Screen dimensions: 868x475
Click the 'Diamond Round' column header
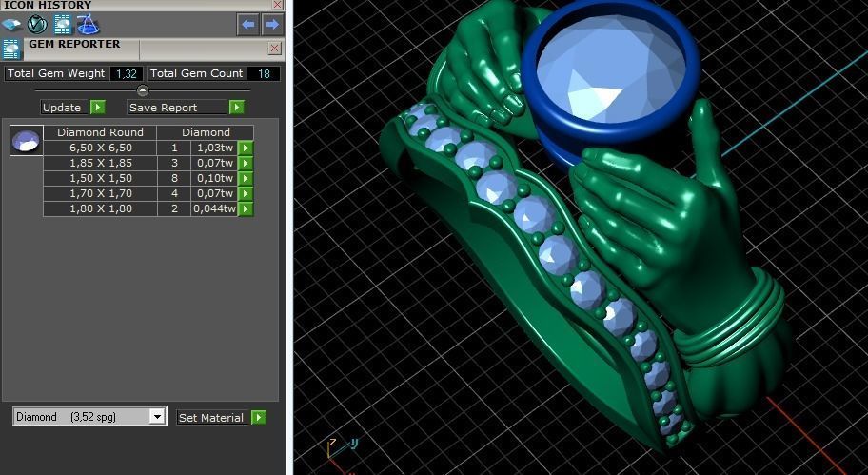(100, 132)
